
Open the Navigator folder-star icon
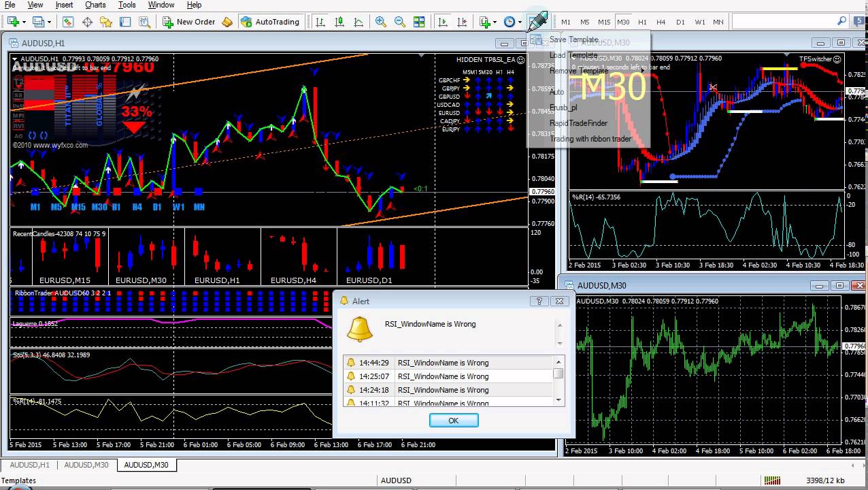[106, 22]
